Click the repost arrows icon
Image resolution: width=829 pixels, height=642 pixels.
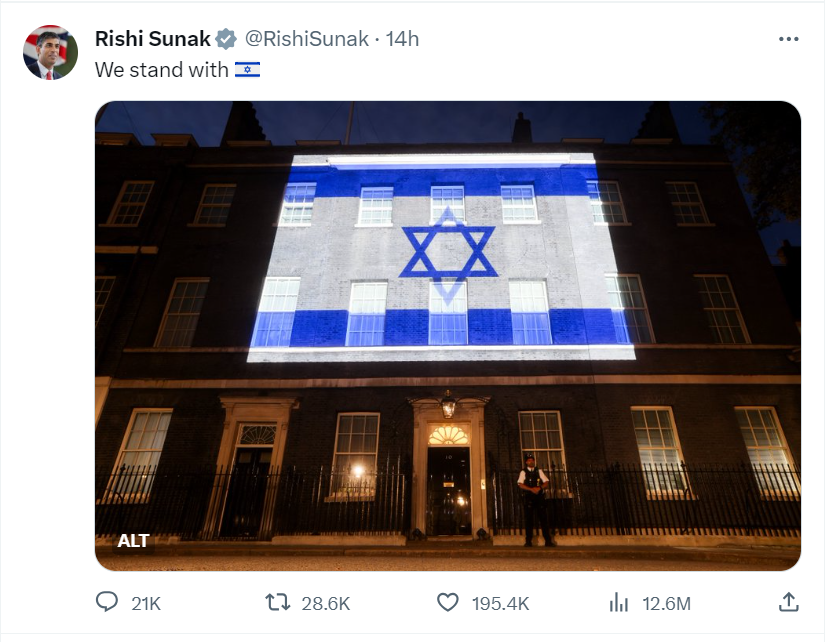point(277,602)
